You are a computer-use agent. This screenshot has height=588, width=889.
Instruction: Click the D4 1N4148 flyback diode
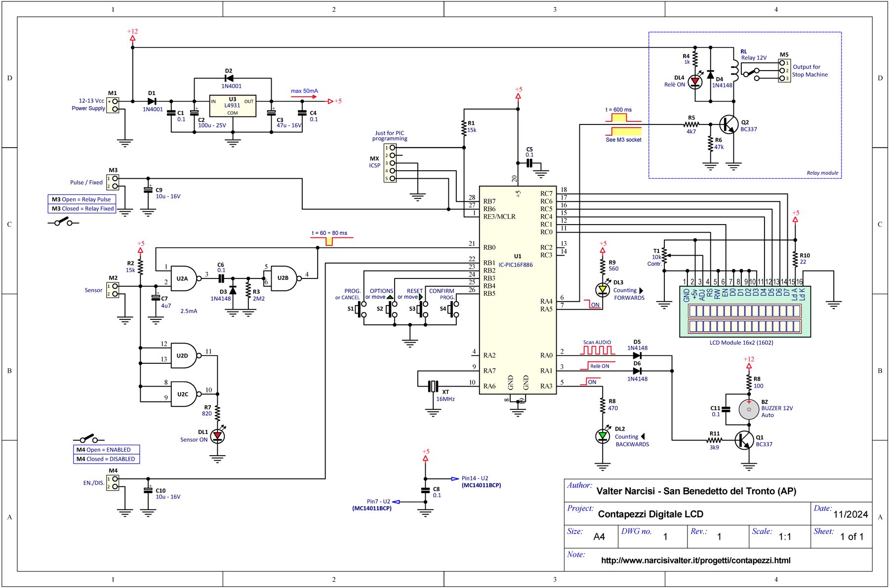coord(710,75)
